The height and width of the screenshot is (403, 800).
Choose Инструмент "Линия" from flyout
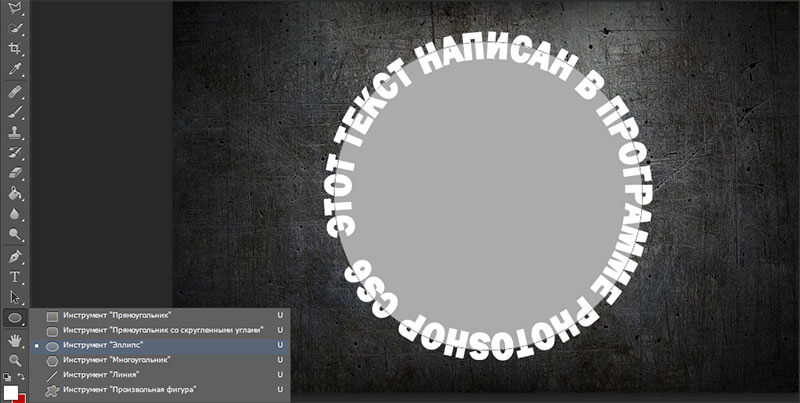[x=160, y=375]
